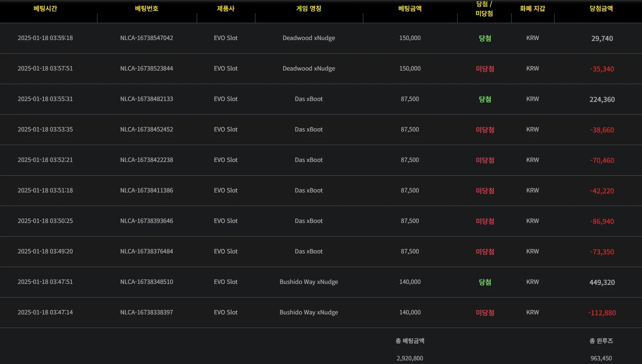Click timestamp 2025-01-18 03:49:20

pyautogui.click(x=45, y=252)
